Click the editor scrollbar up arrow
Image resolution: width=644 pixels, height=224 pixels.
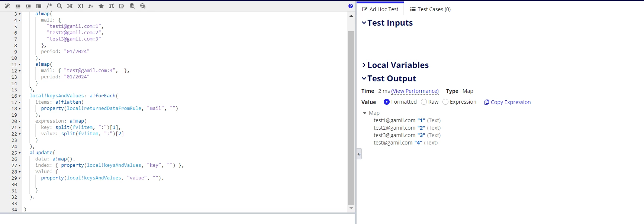click(x=351, y=16)
